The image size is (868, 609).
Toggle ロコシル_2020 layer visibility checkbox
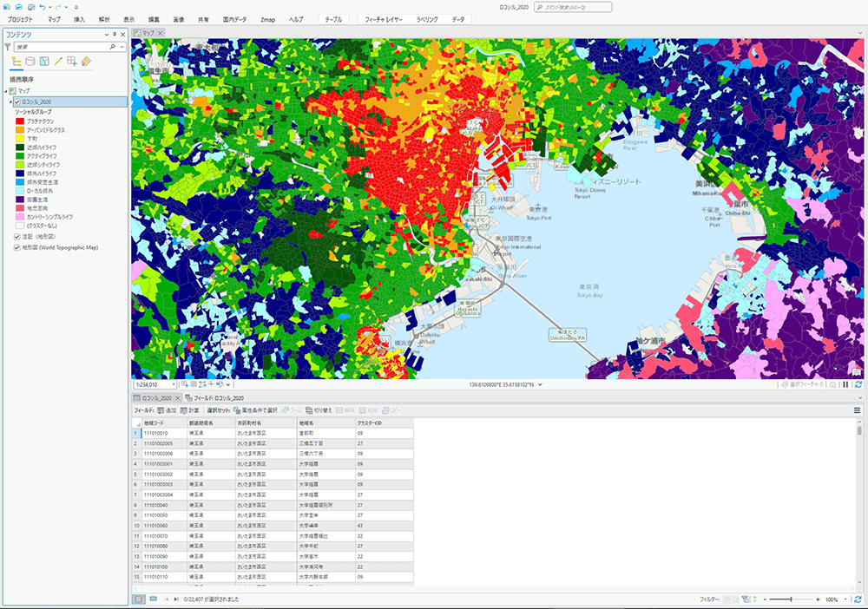tap(17, 101)
